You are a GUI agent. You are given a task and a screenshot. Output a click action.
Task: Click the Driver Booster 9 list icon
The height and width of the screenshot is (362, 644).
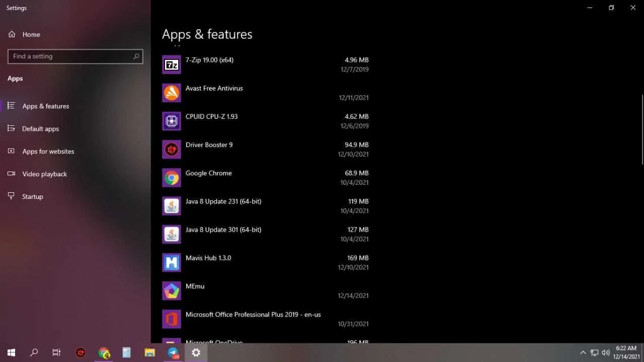tap(172, 149)
